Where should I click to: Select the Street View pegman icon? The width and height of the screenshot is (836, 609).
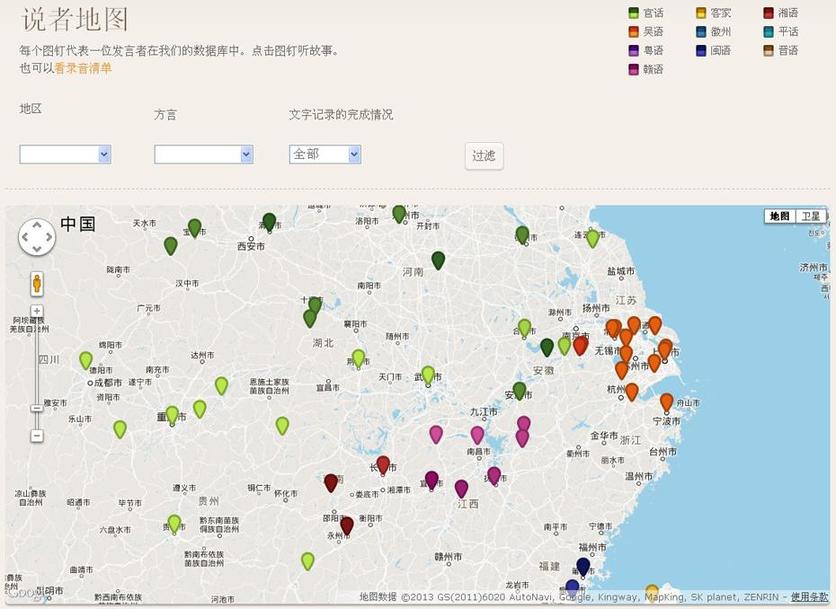click(37, 283)
